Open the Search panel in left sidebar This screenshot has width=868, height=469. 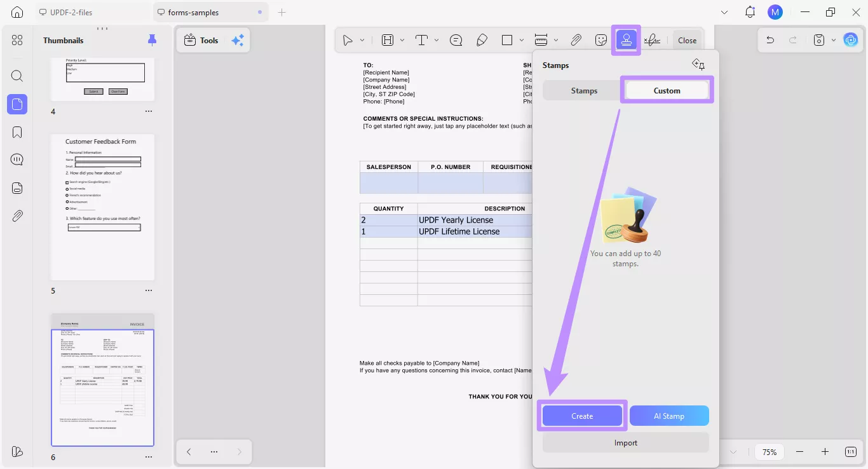pos(17,76)
